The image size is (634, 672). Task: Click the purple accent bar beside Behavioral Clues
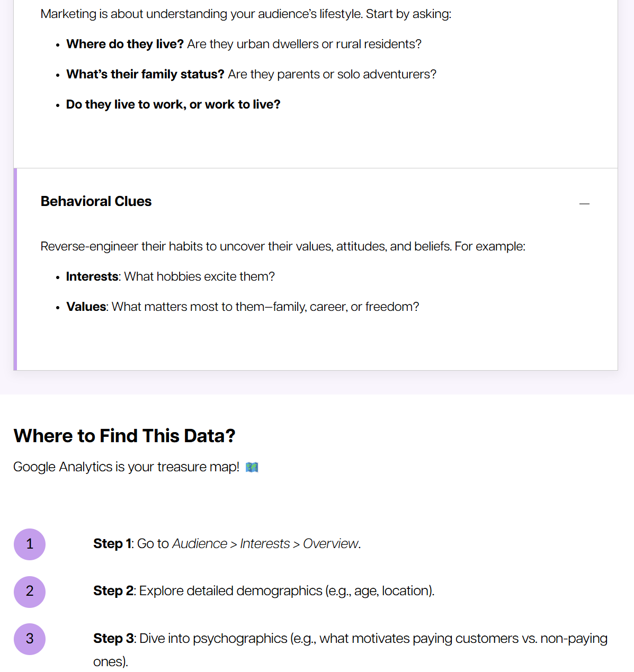pos(15,269)
